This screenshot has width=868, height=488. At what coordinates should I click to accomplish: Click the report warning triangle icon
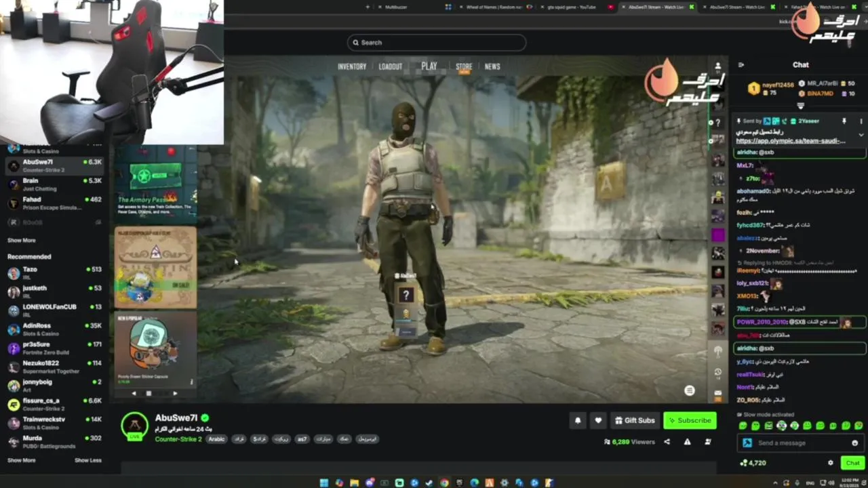pyautogui.click(x=687, y=442)
